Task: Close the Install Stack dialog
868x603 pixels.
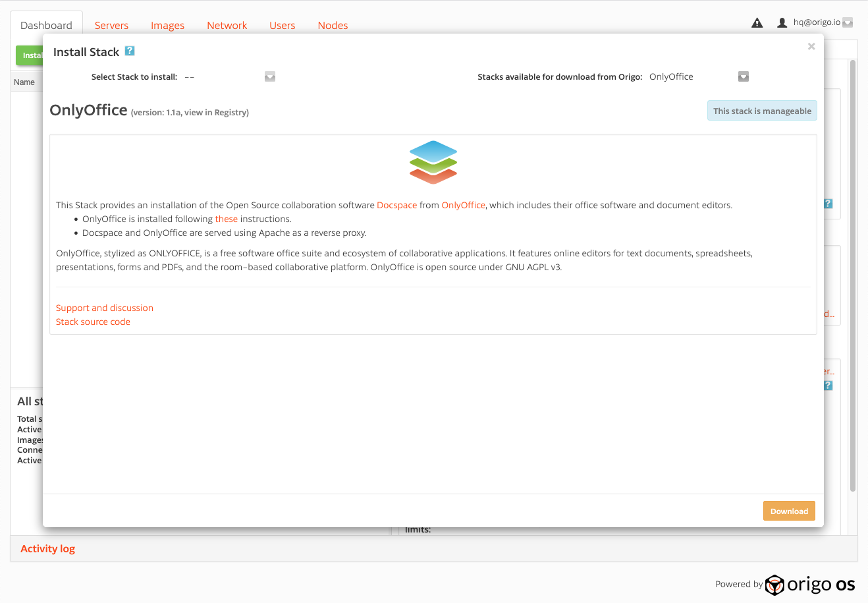Action: pyautogui.click(x=811, y=46)
